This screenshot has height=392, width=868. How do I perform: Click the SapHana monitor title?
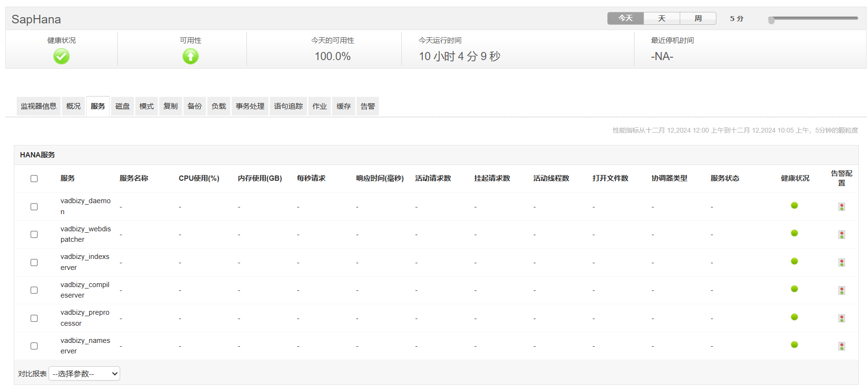36,19
